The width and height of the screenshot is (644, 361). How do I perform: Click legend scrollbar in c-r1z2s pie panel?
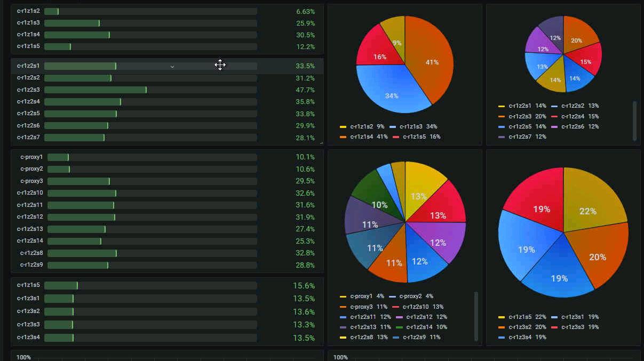tap(634, 121)
